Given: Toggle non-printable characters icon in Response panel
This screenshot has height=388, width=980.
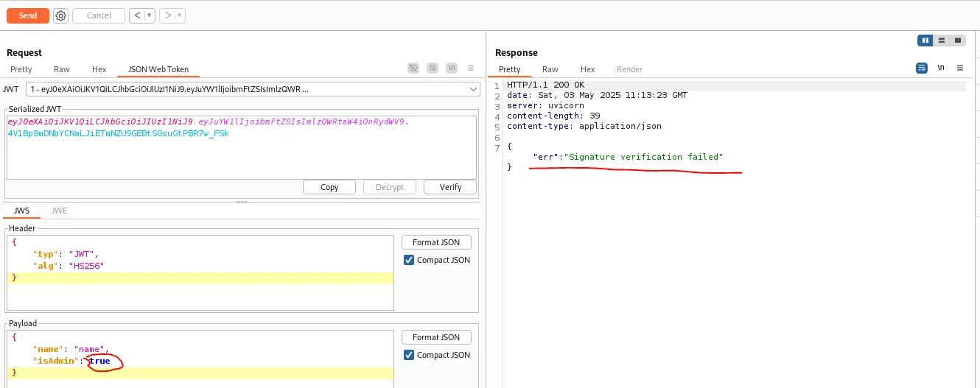Looking at the screenshot, I should (x=941, y=68).
